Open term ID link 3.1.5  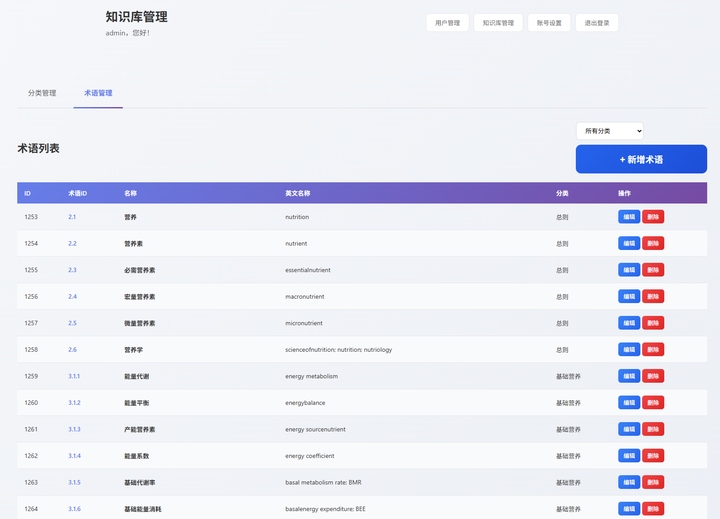click(x=74, y=482)
